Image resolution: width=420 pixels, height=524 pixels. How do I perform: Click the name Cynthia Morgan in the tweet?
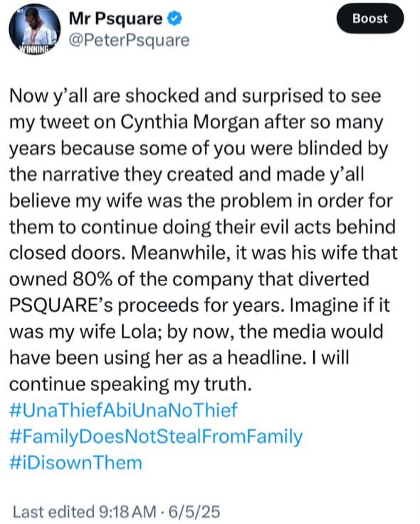point(189,122)
